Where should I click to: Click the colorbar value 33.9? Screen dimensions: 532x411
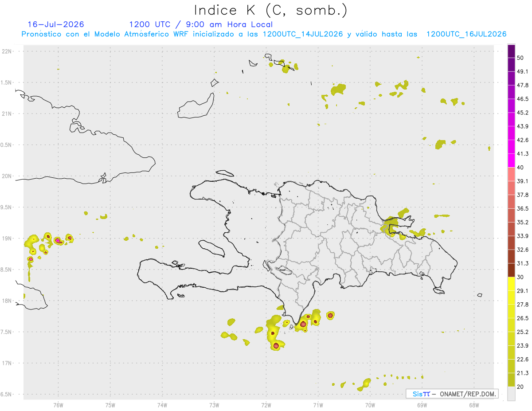[x=523, y=236]
